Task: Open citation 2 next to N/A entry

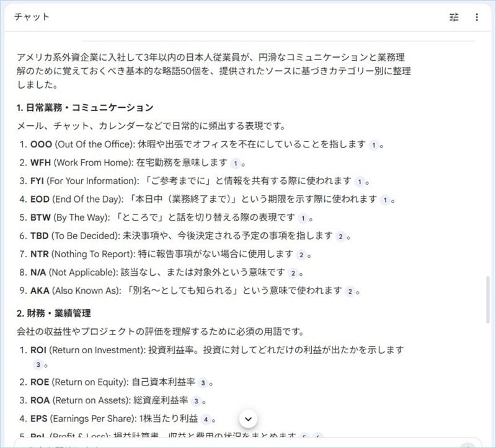Action: click(x=293, y=273)
